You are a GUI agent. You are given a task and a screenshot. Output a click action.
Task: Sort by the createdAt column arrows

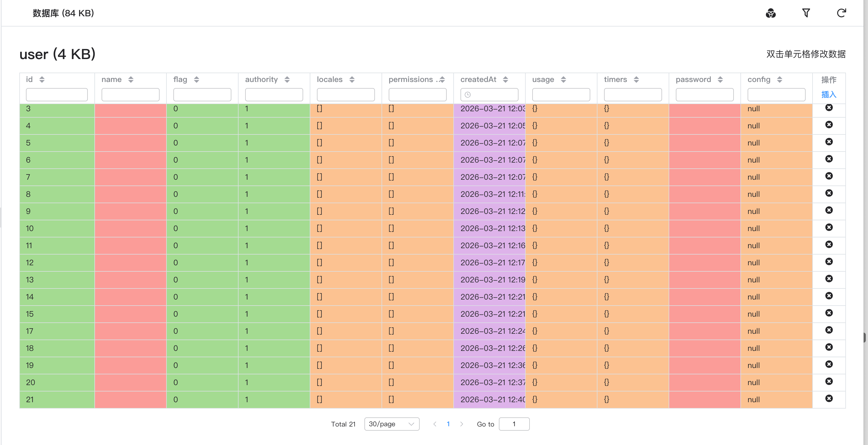coord(505,80)
